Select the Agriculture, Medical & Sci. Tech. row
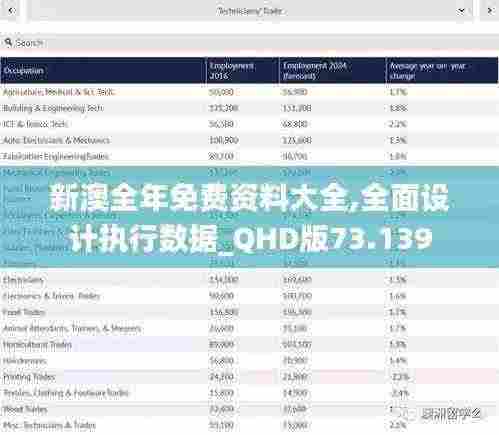 [x=249, y=92]
